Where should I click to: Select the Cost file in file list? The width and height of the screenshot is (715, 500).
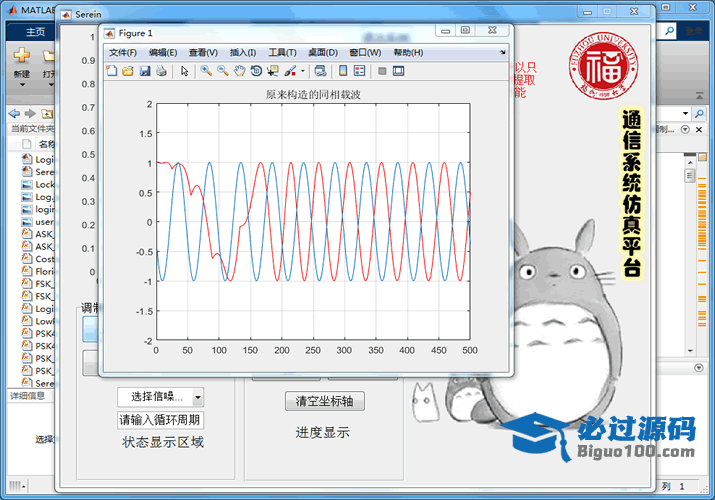38,259
